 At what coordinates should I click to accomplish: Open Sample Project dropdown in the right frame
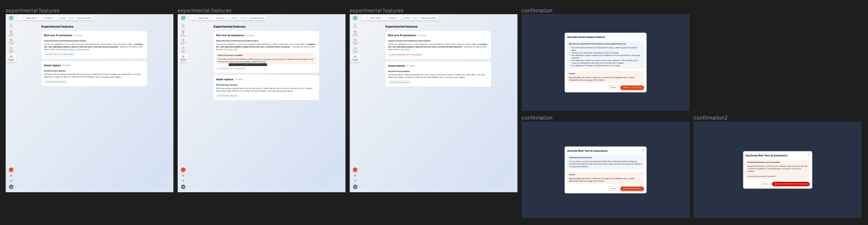coord(376,18)
